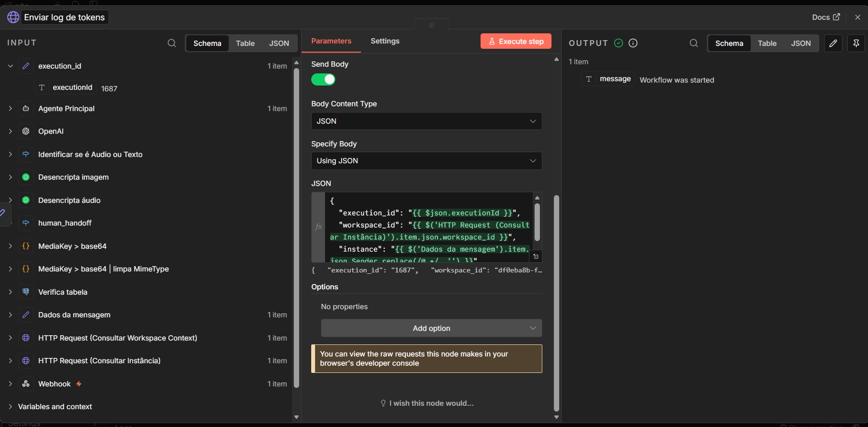Screen dimensions: 868x427
Task: Click the message output field pill
Action: [608, 79]
